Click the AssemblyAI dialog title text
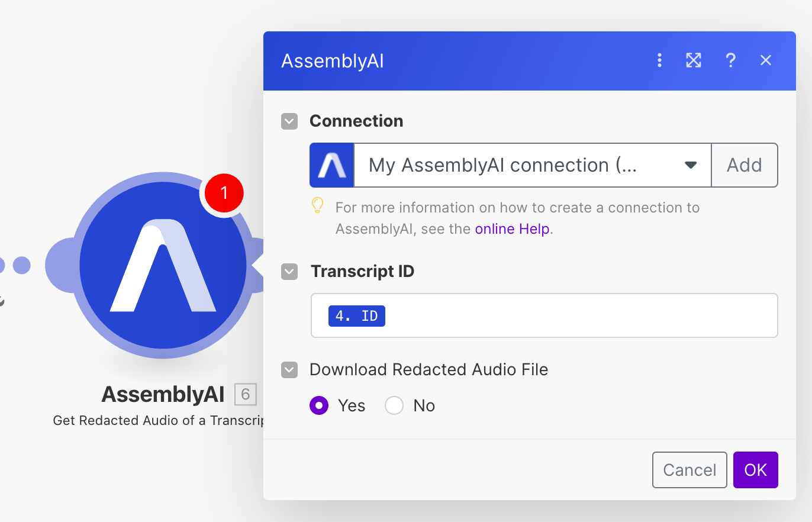The height and width of the screenshot is (522, 812). click(x=333, y=61)
